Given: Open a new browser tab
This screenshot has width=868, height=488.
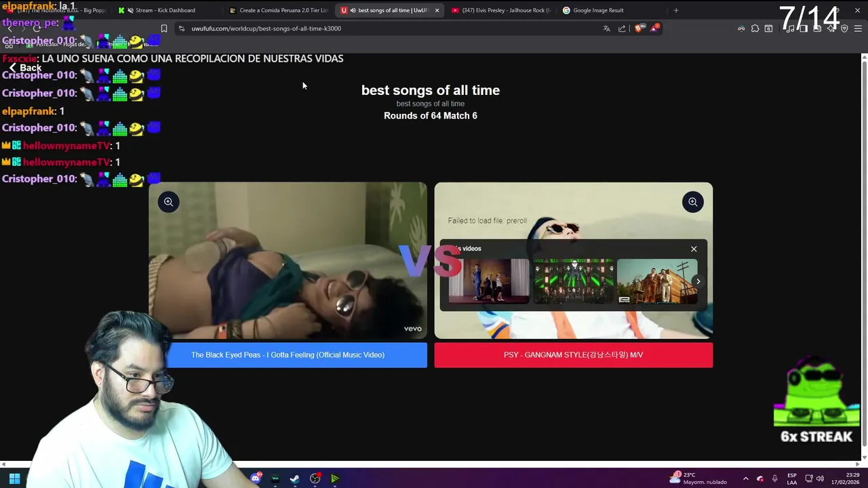Looking at the screenshot, I should pyautogui.click(x=676, y=10).
